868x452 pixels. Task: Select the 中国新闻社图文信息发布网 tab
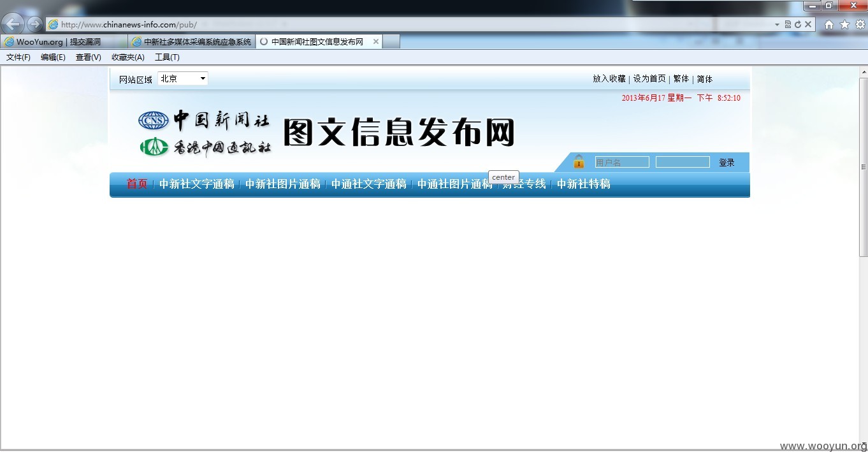317,41
